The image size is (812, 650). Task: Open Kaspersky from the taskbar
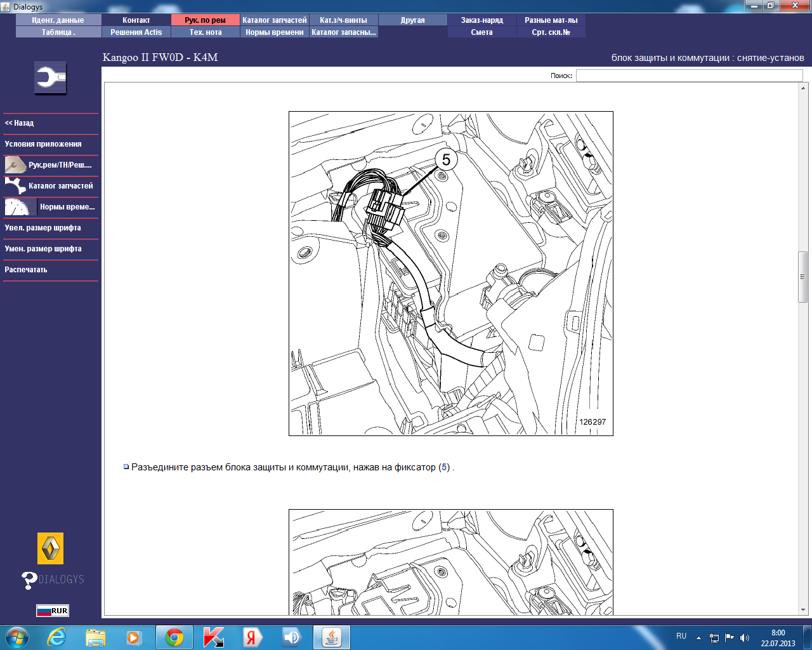(x=214, y=637)
